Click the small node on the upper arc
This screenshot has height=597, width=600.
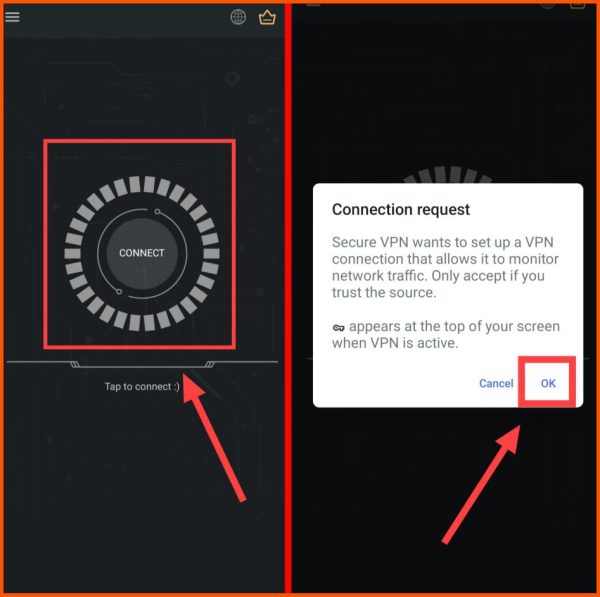coord(157,211)
